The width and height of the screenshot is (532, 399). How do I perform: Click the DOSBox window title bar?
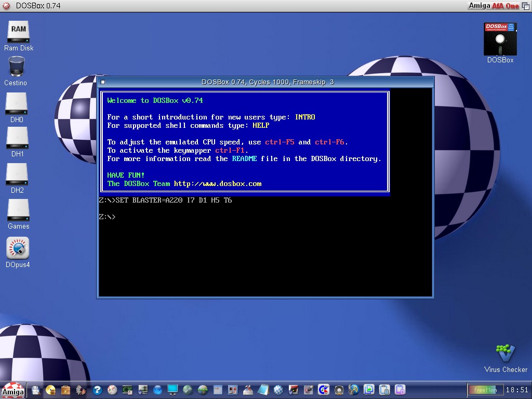[267, 82]
